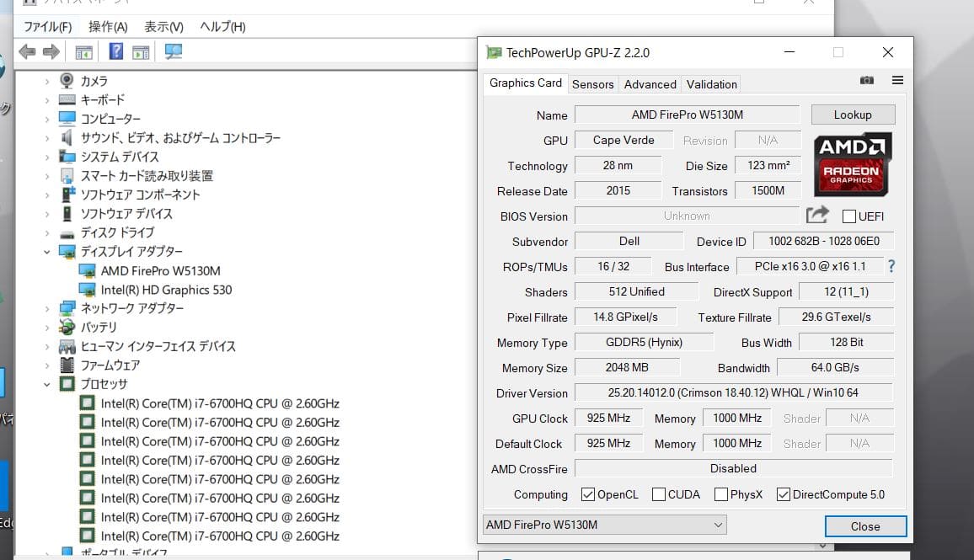This screenshot has height=560, width=974.
Task: Click the Bus Interface question mark icon
Action: click(x=891, y=266)
